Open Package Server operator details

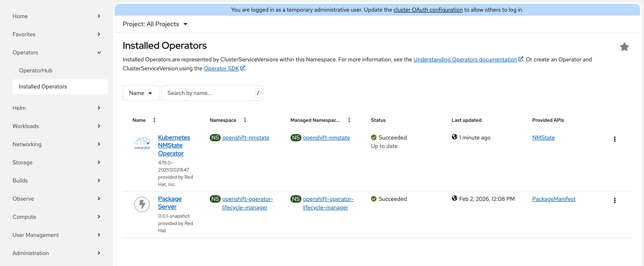click(170, 203)
